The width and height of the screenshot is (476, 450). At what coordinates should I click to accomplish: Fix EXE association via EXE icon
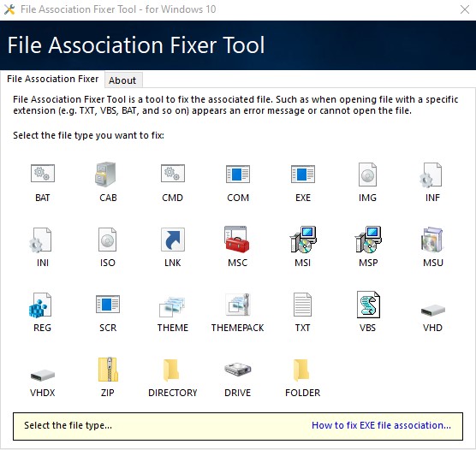pos(303,175)
